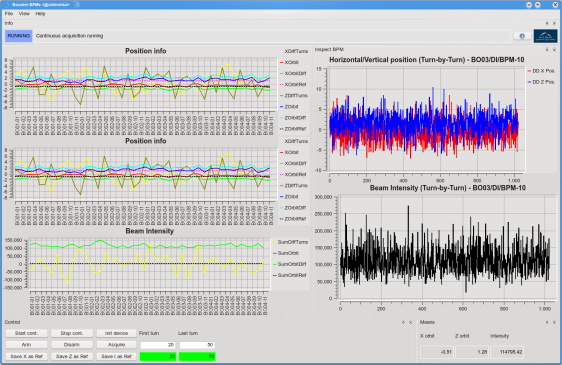Float the Means dock panel

[547, 322]
